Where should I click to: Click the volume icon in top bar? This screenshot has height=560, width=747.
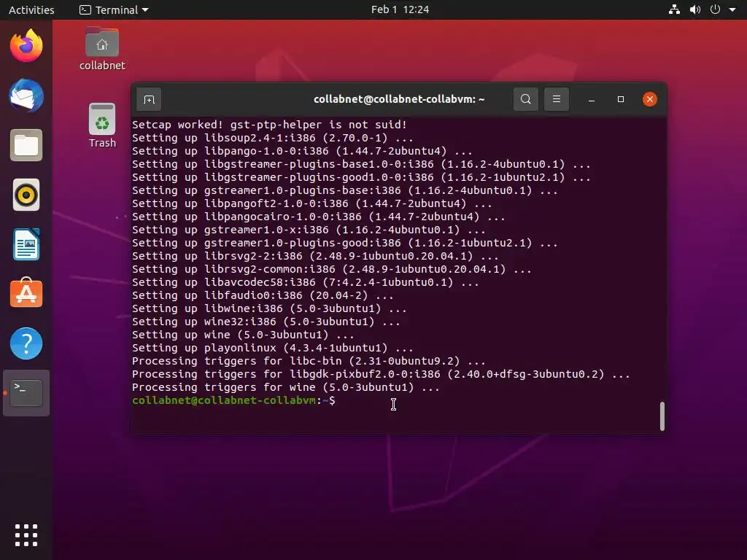click(x=695, y=9)
